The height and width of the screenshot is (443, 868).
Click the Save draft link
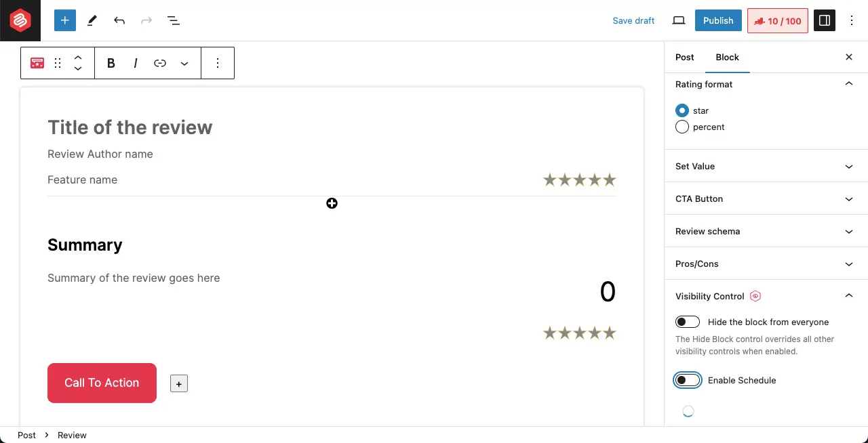click(x=633, y=20)
